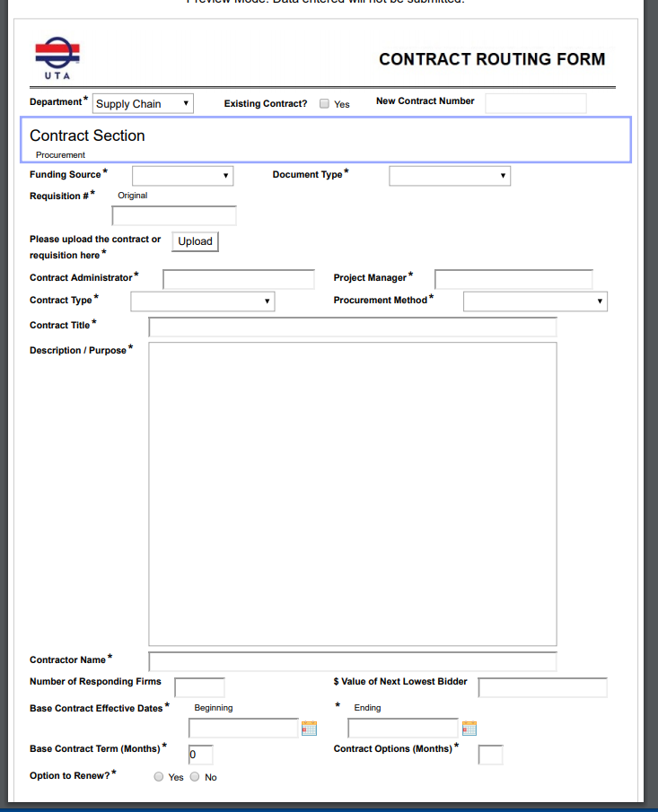Click the Description / Purpose text area
This screenshot has height=812, width=658.
(x=353, y=494)
